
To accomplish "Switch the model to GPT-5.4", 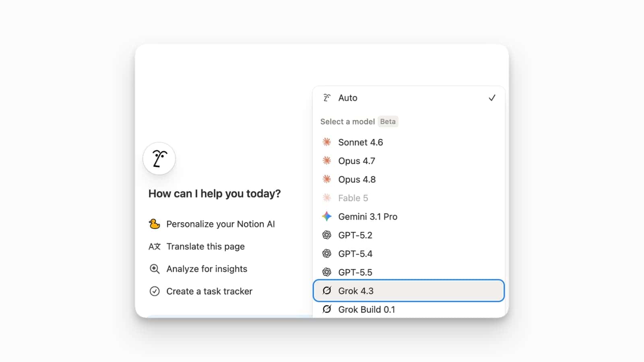I will pos(409,254).
